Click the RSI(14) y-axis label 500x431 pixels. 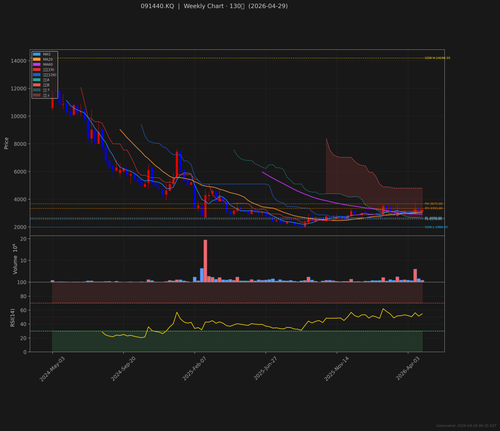pos(12,318)
